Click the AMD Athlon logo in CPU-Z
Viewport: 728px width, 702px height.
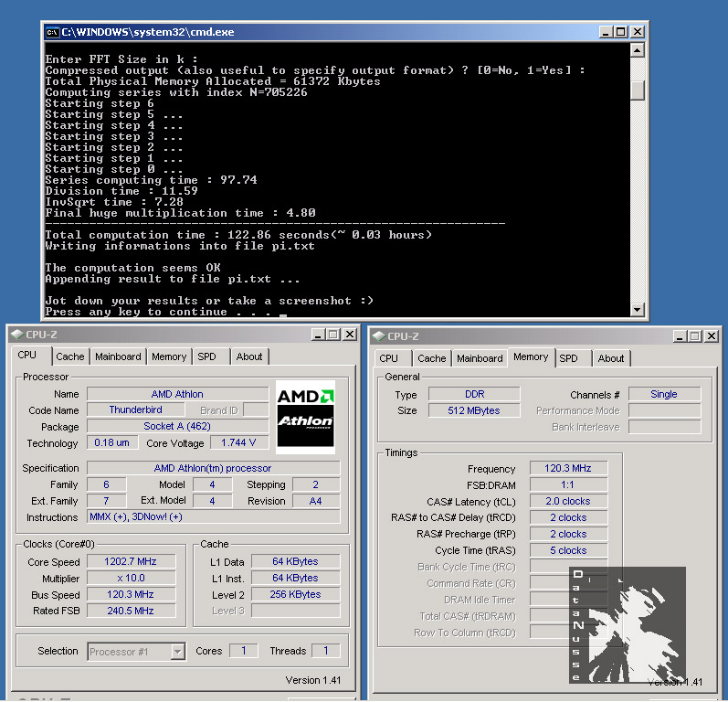point(305,417)
